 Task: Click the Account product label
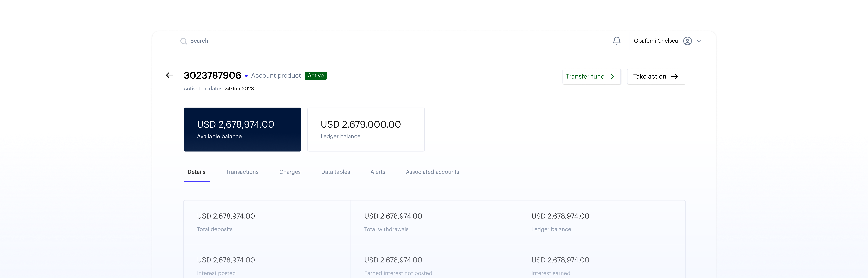[x=276, y=76]
